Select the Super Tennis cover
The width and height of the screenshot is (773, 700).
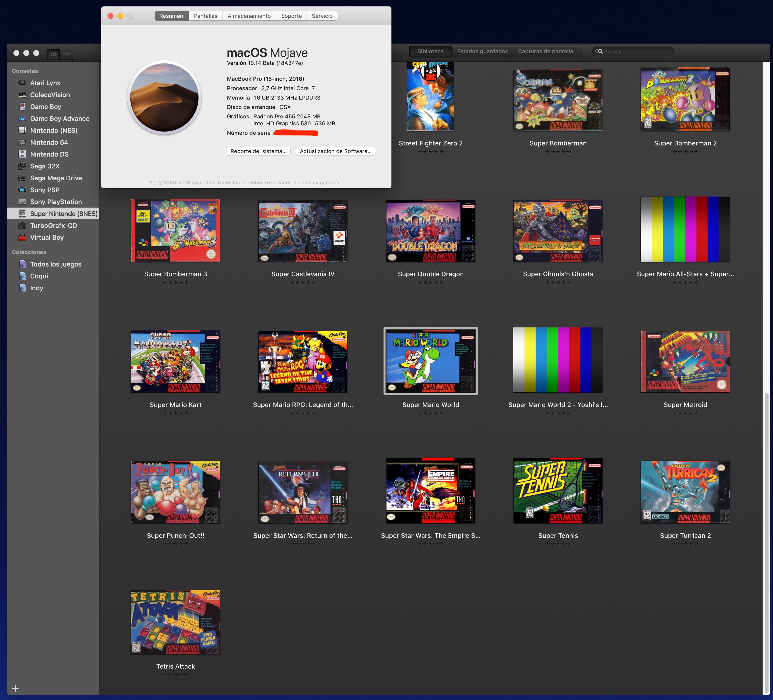(558, 491)
